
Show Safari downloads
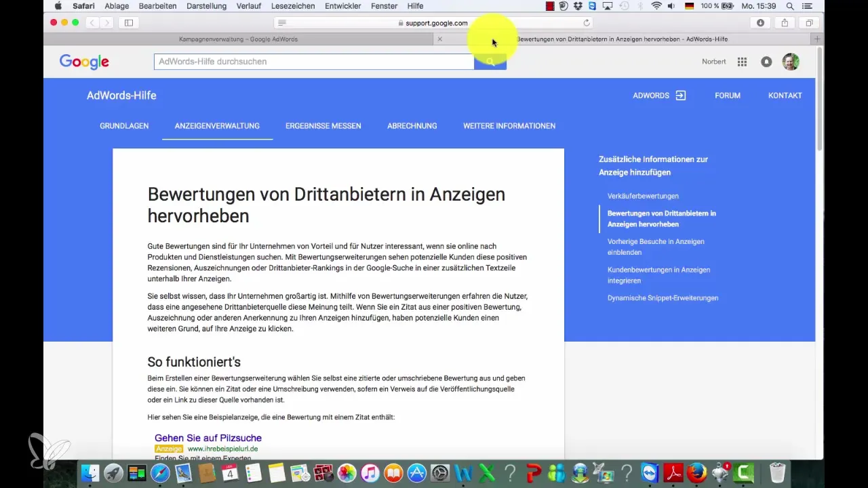point(760,23)
